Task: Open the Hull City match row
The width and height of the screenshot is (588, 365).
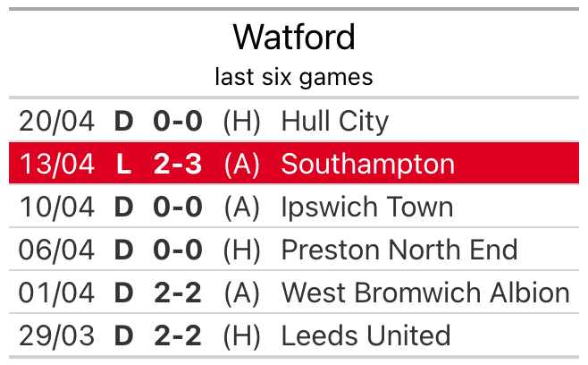Action: 294,121
